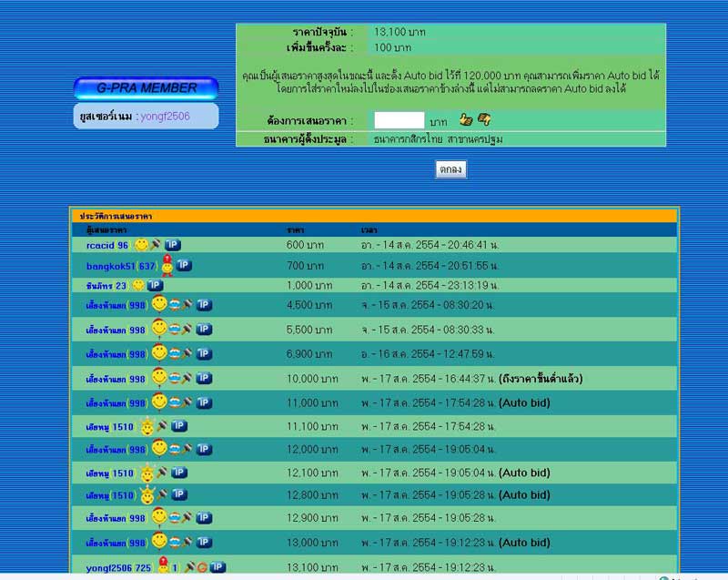This screenshot has width=728, height=580.
Task: Click the IP badge in the 13,100 baht row
Action: 217,567
